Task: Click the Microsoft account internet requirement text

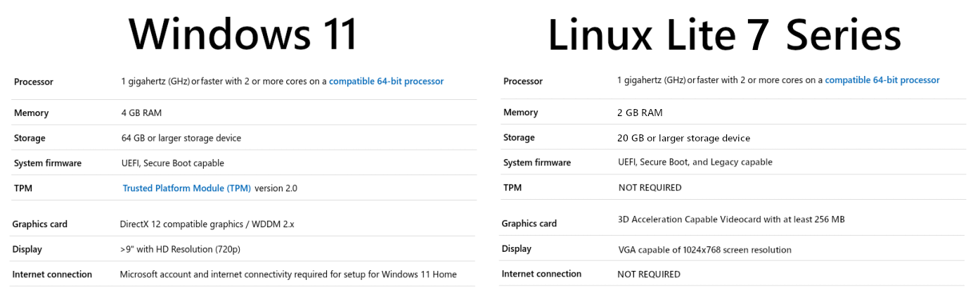Action: point(288,274)
